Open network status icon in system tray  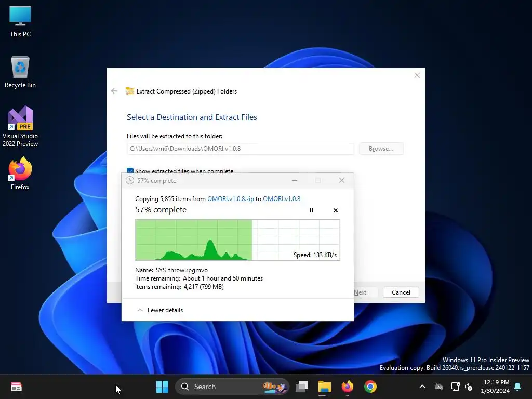pos(455,387)
